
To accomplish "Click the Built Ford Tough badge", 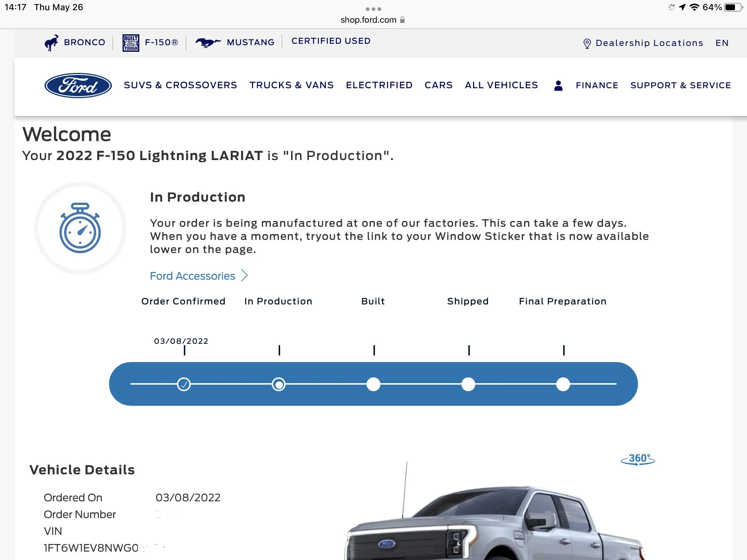I will (131, 43).
